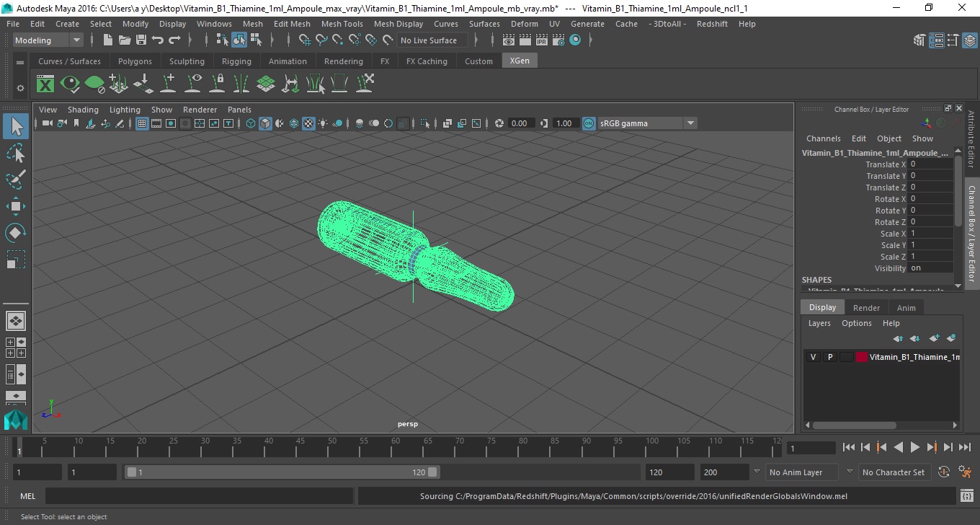Click the current frame field
This screenshot has width=980, height=525.
tap(811, 448)
